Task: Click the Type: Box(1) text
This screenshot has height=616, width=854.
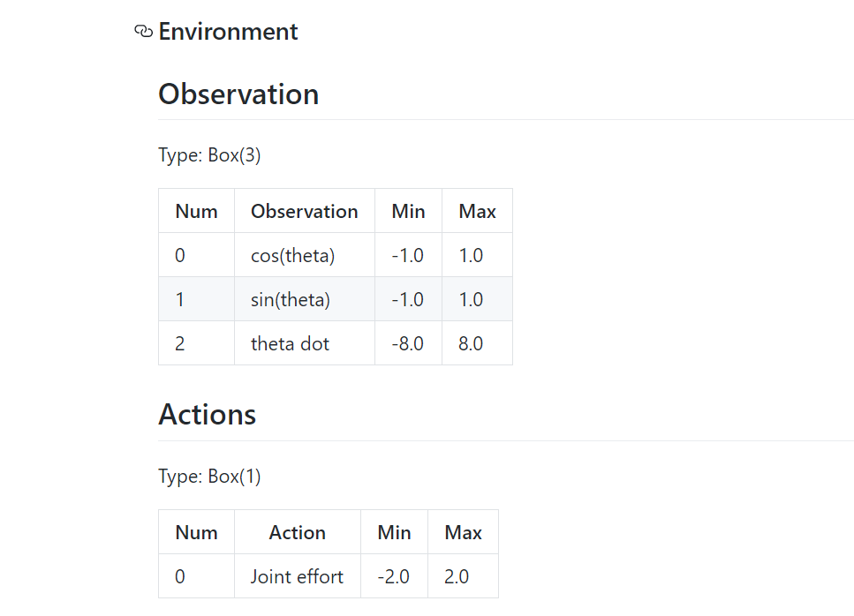Action: tap(209, 477)
